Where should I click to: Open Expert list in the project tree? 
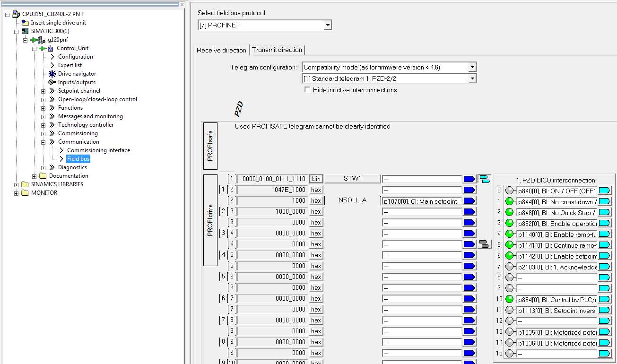tap(70, 65)
